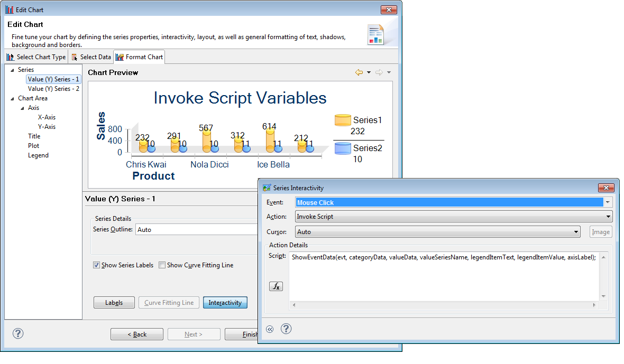
Task: Click the fx expression builder button
Action: pyautogui.click(x=276, y=286)
